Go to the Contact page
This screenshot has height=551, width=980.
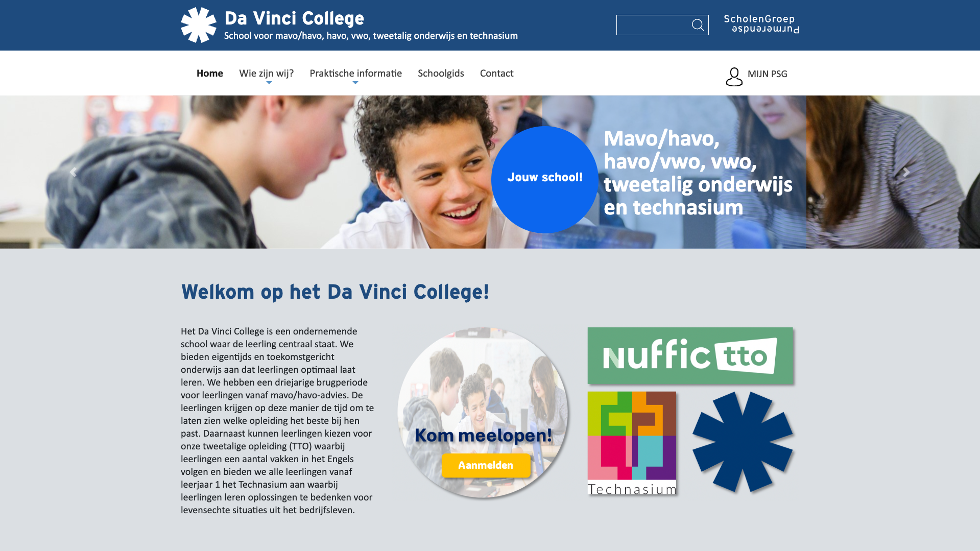tap(496, 74)
